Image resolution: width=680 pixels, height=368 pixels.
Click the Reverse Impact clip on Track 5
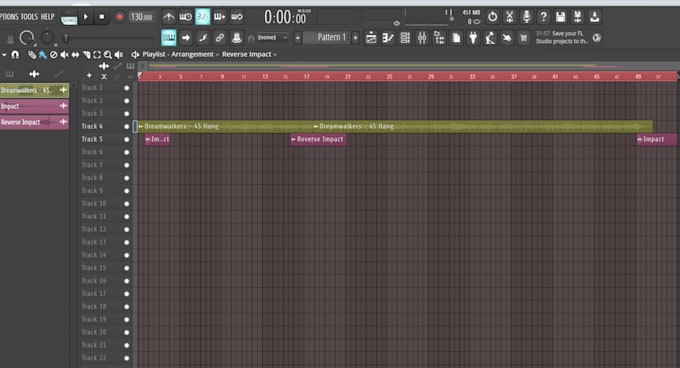(x=318, y=140)
